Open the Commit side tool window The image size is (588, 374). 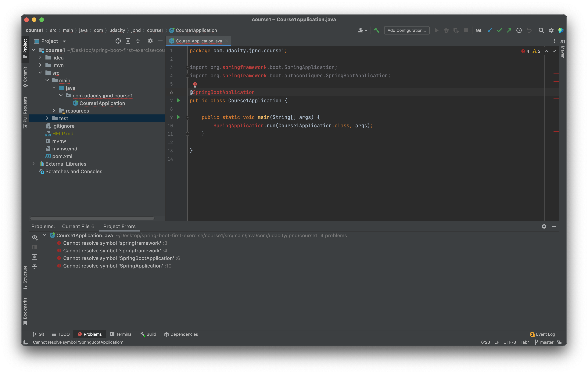click(25, 77)
